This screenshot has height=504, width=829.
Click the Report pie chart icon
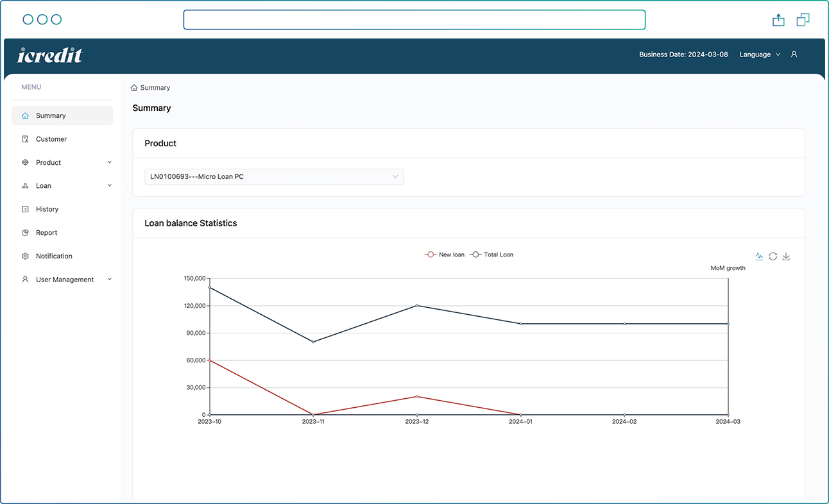tap(25, 233)
